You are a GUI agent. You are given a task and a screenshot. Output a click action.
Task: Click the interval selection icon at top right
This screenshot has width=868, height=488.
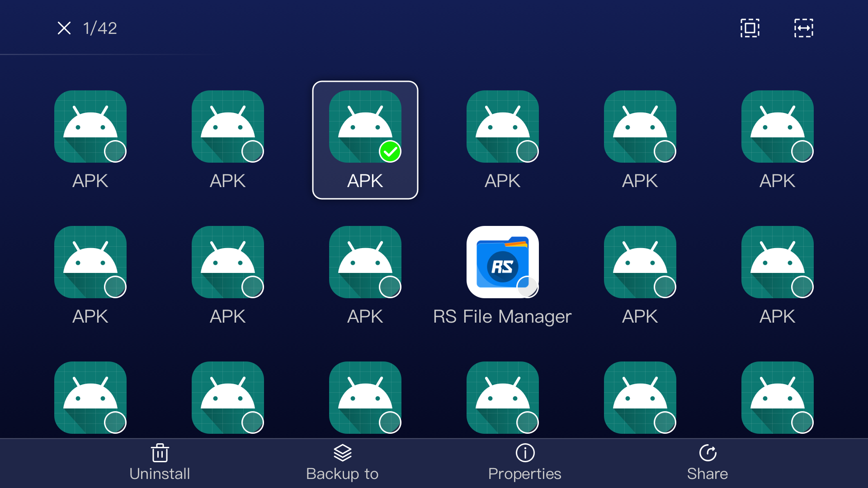click(x=803, y=28)
